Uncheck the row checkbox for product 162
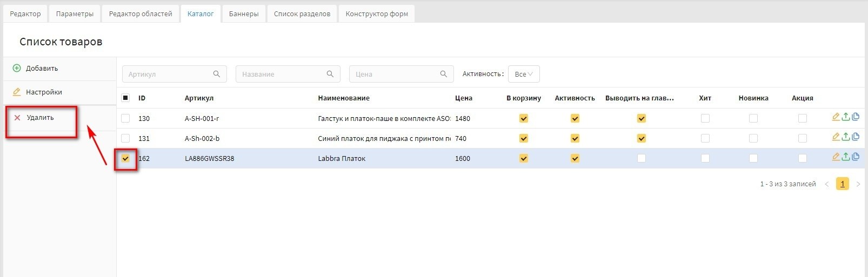This screenshot has width=868, height=277. point(125,159)
